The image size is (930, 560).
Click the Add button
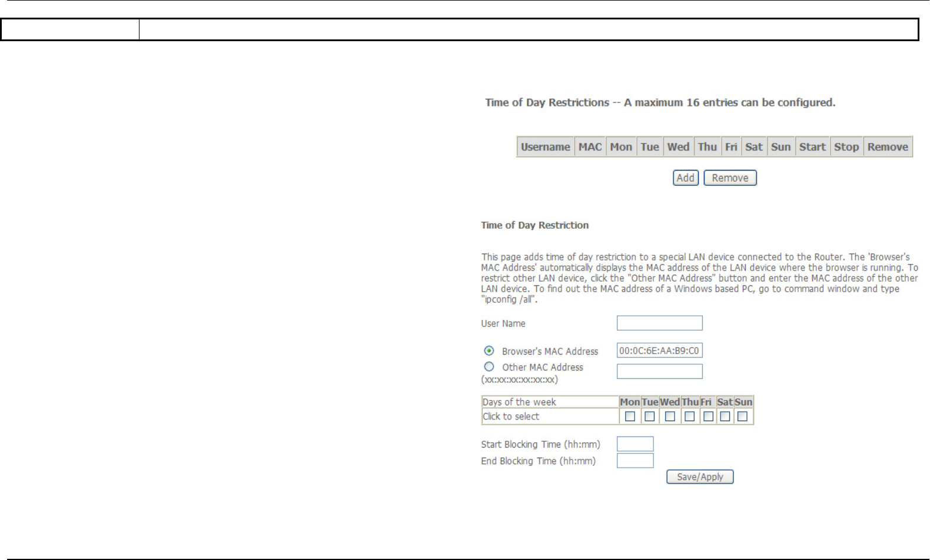(685, 178)
